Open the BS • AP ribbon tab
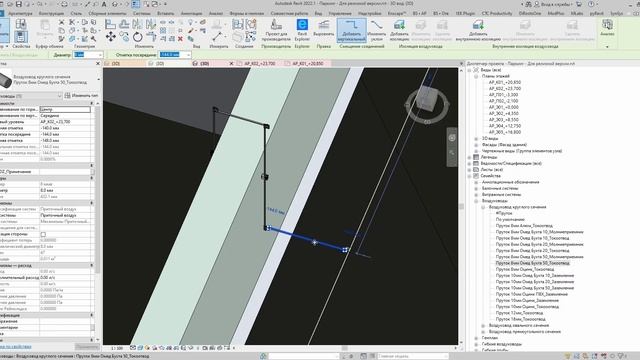Image resolution: width=640 pixels, height=360 pixels. point(419,13)
